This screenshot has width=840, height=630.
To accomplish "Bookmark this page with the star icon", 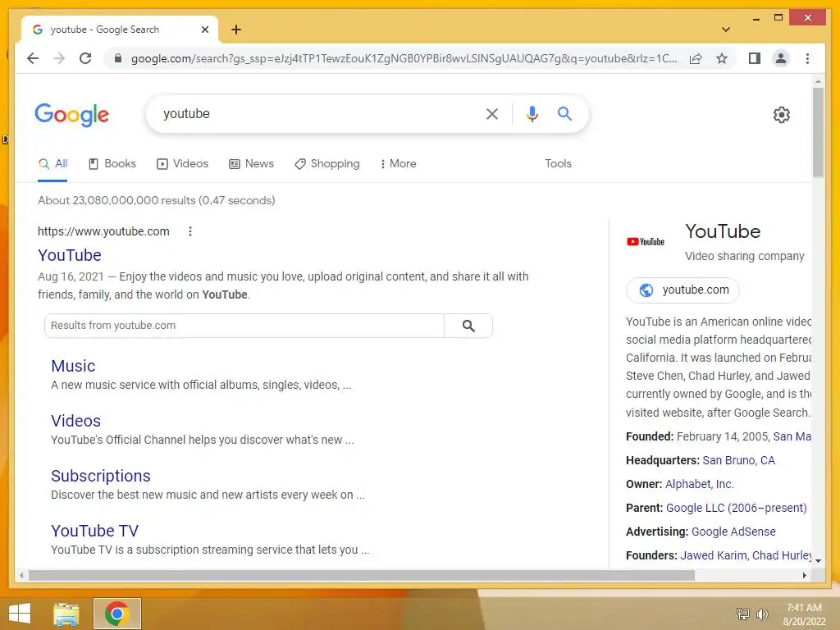I will 722,58.
